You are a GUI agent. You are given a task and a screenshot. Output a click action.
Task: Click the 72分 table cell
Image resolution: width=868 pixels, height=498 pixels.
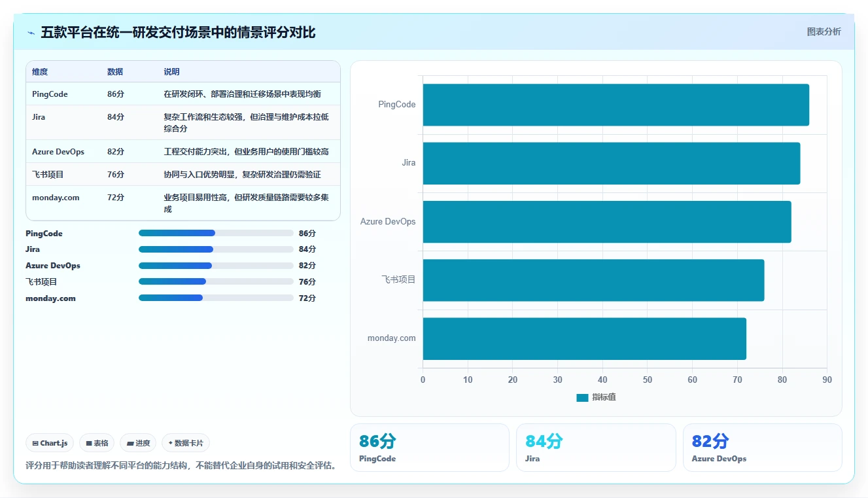click(x=116, y=198)
